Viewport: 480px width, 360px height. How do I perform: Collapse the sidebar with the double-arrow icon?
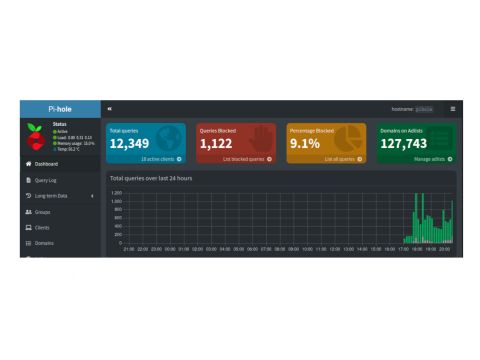pos(110,109)
